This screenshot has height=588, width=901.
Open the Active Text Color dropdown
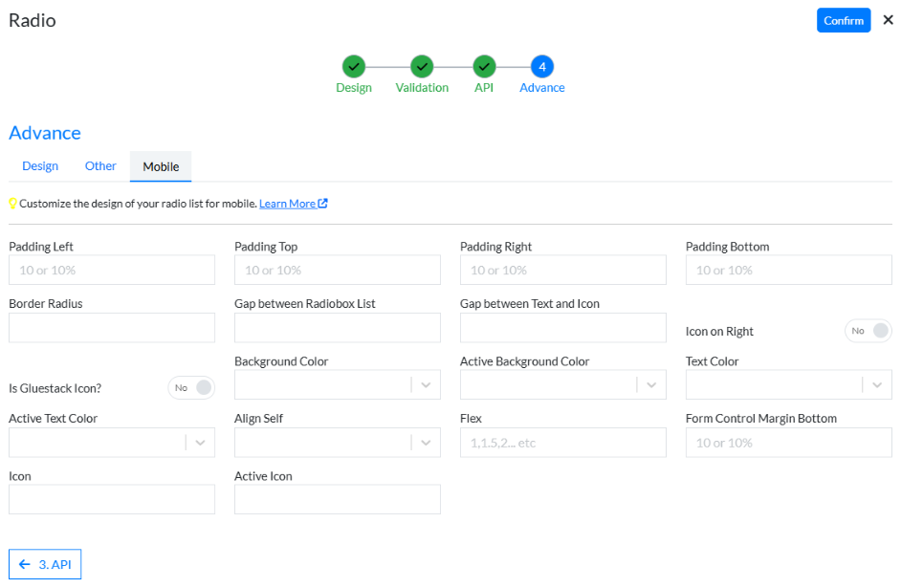click(200, 442)
